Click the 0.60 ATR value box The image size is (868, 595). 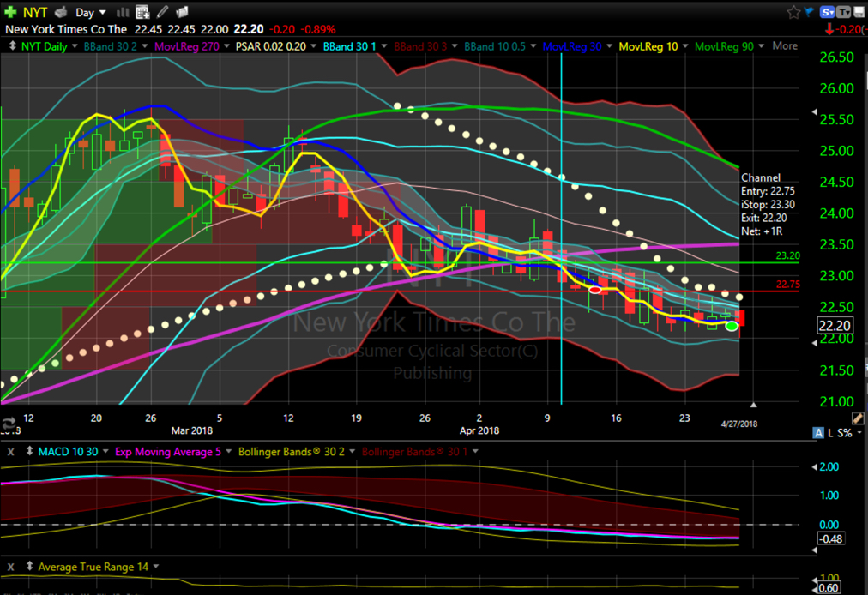click(829, 588)
